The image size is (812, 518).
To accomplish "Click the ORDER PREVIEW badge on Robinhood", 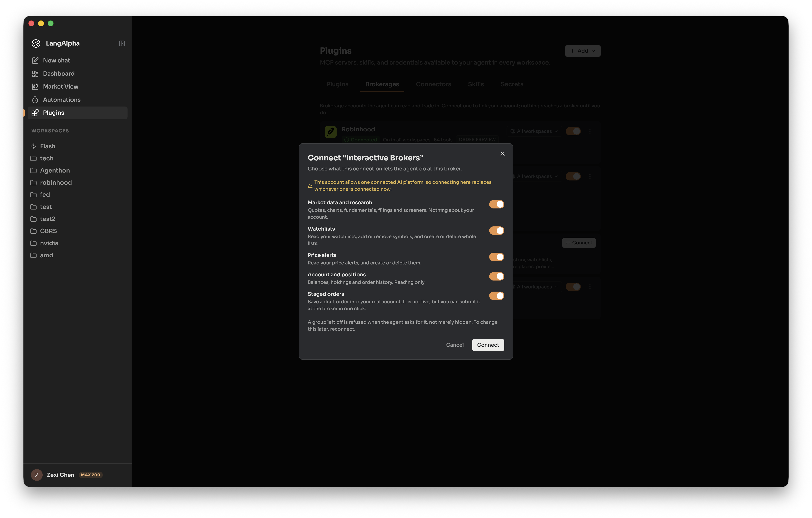I will pos(477,140).
